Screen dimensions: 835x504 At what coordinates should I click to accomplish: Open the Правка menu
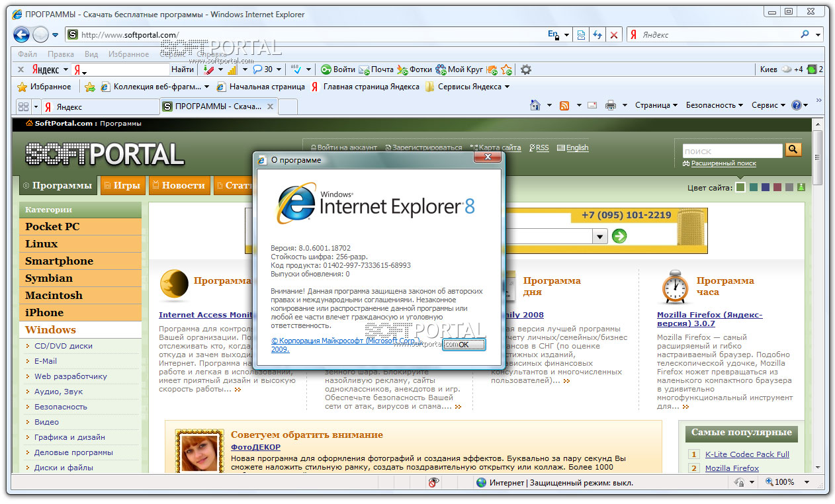pos(61,54)
